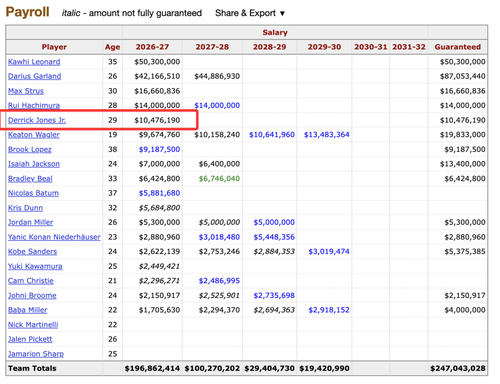Click Darius Garland's $44,886,930 salary
500x384 pixels.
point(217,76)
